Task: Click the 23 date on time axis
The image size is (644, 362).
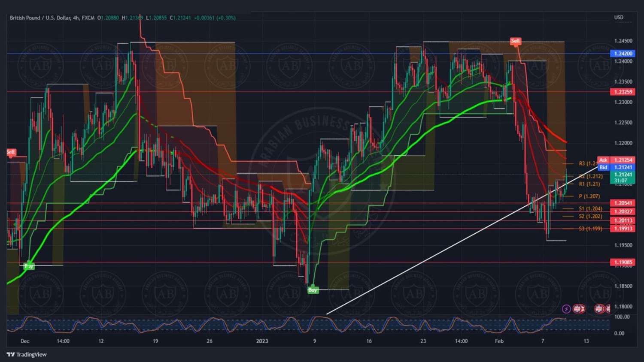Action: pyautogui.click(x=423, y=341)
